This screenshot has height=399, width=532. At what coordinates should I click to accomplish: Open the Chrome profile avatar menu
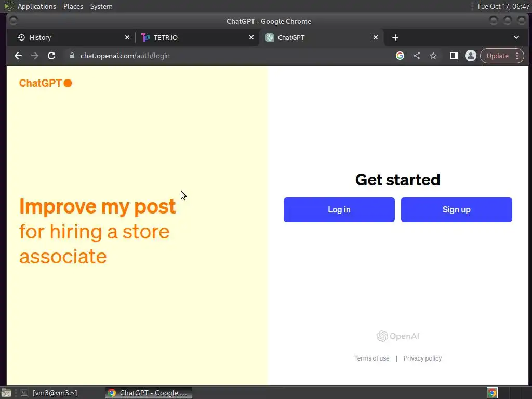click(471, 56)
